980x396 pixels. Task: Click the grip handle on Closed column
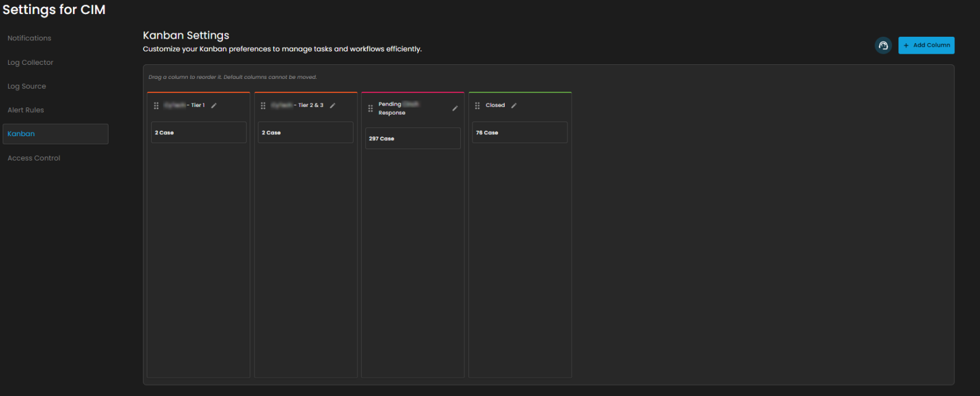tap(477, 106)
